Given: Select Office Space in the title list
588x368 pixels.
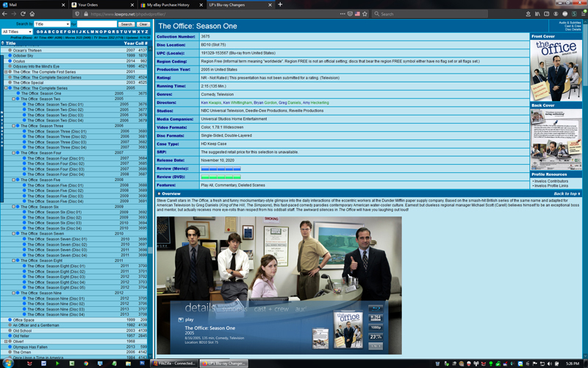Looking at the screenshot, I should (x=24, y=320).
